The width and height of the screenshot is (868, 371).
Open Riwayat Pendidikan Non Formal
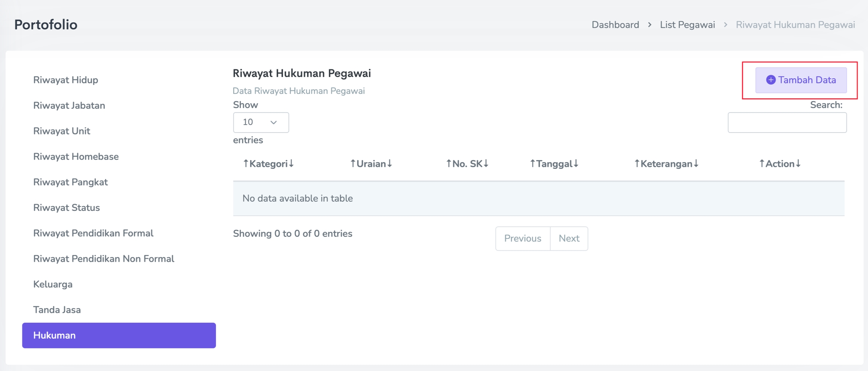click(x=104, y=259)
